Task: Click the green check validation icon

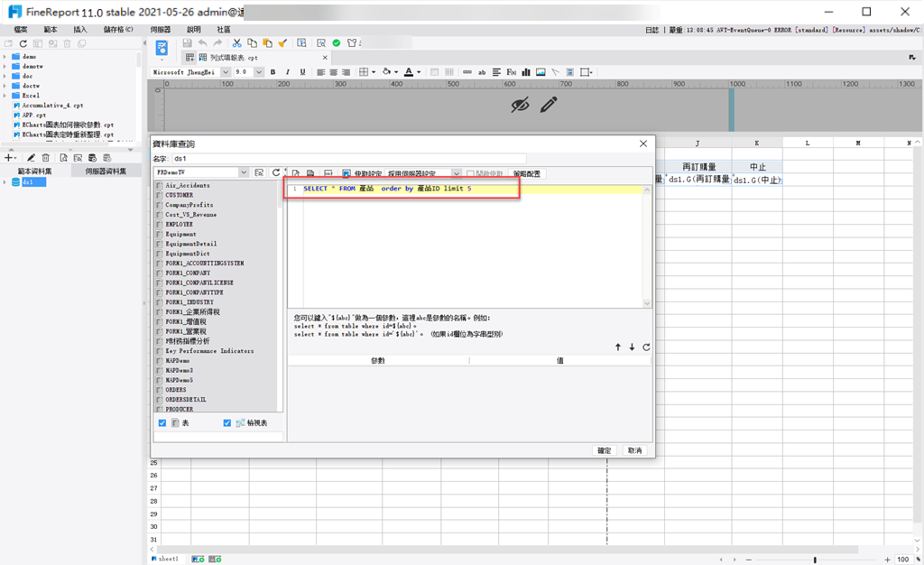Action: (337, 43)
